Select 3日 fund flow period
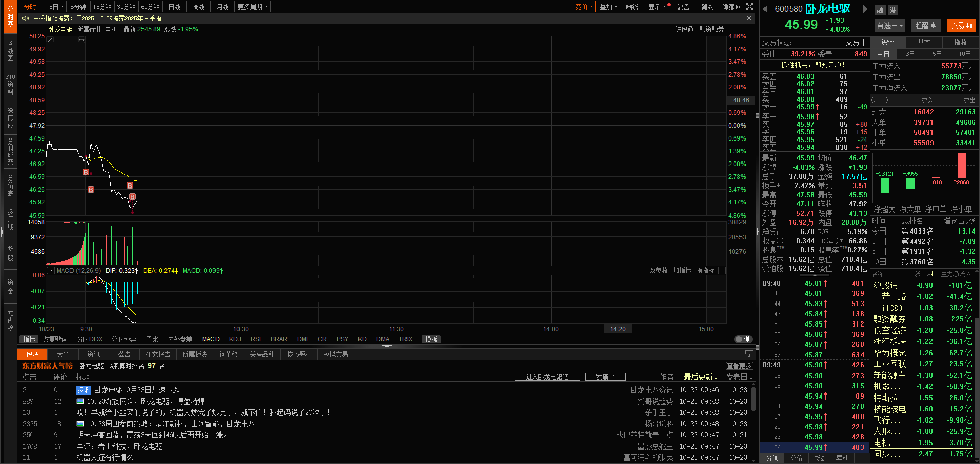Viewport: 980px width, 464px height. point(911,54)
